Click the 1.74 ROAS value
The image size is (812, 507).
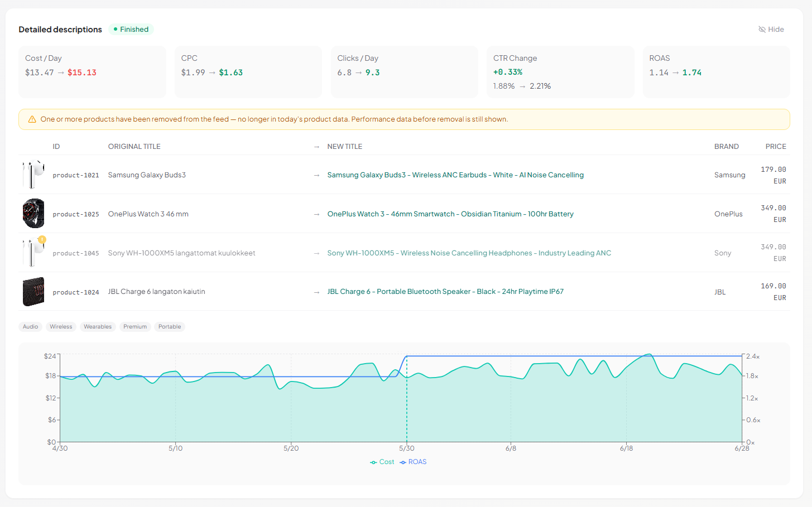692,73
